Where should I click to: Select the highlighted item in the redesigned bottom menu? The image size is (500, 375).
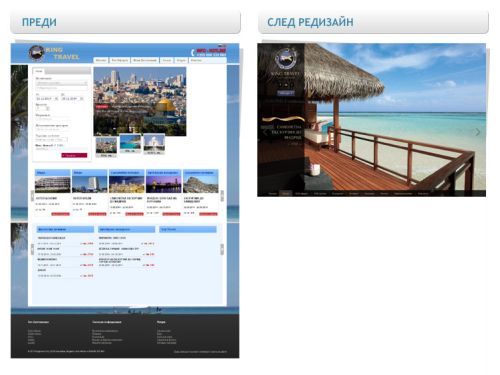(x=286, y=193)
